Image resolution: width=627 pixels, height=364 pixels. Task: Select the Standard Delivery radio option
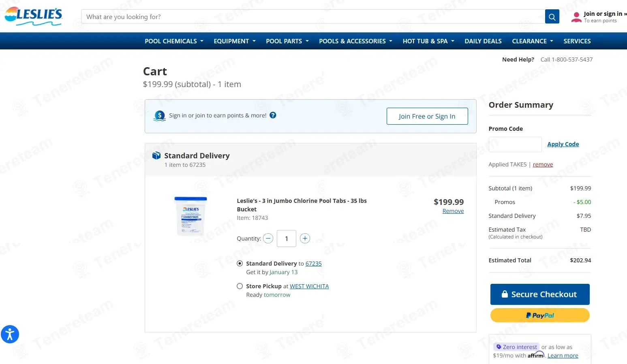[x=240, y=264]
